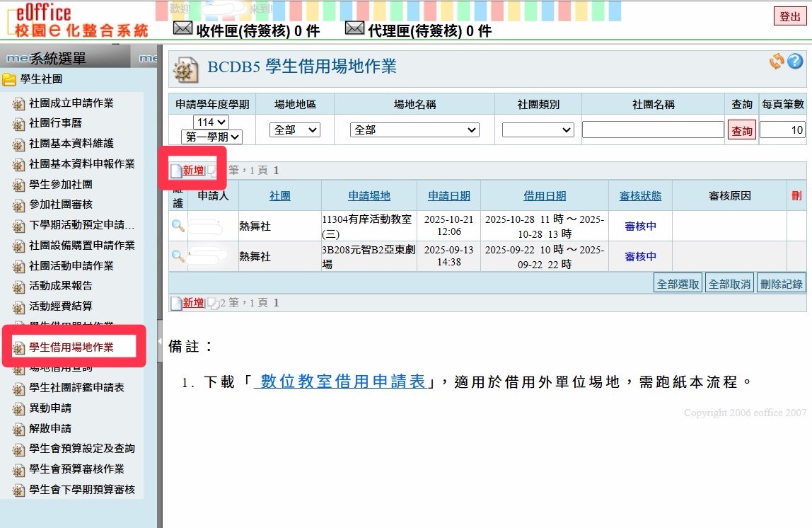Click the gear icon beside 學生參加社團
The height and width of the screenshot is (528, 812).
point(18,185)
